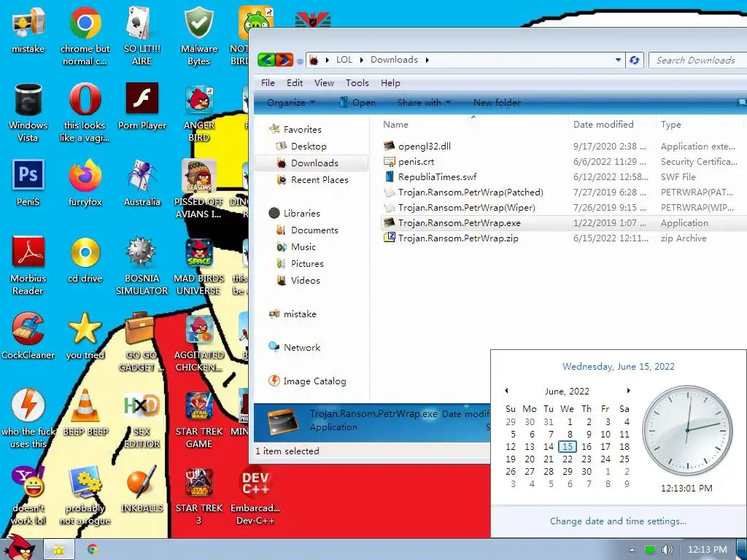The height and width of the screenshot is (560, 747).
Task: Open the Tools menu
Action: [x=357, y=83]
